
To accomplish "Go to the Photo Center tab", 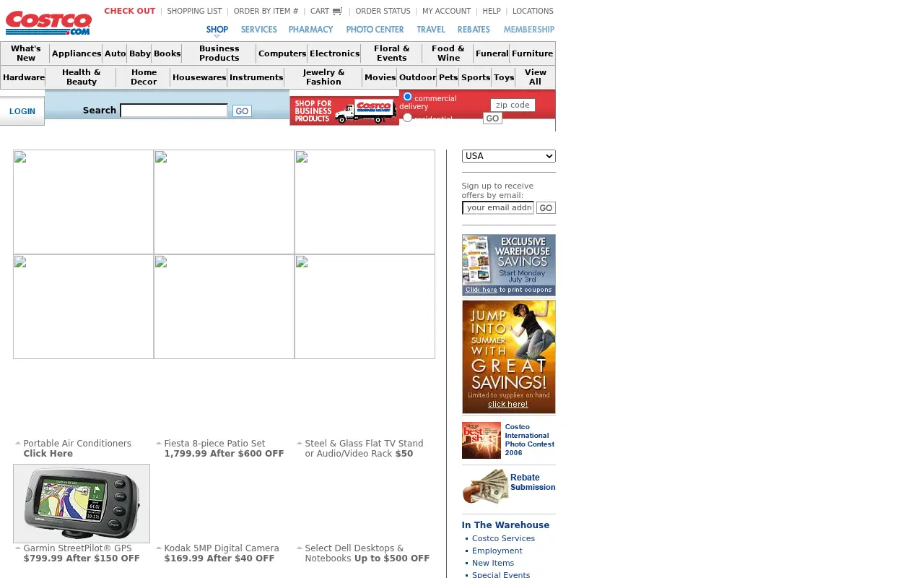I will (375, 30).
